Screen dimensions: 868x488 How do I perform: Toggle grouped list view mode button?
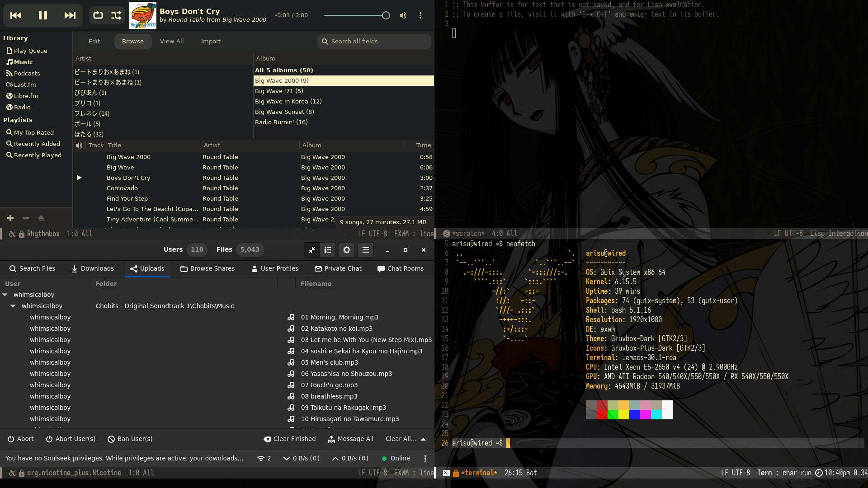[328, 250]
